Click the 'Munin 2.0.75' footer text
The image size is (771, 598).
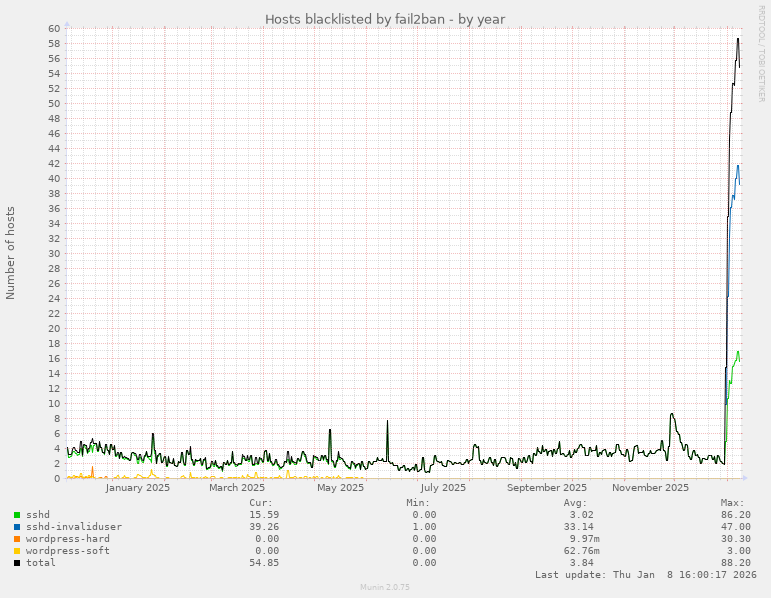(x=385, y=587)
